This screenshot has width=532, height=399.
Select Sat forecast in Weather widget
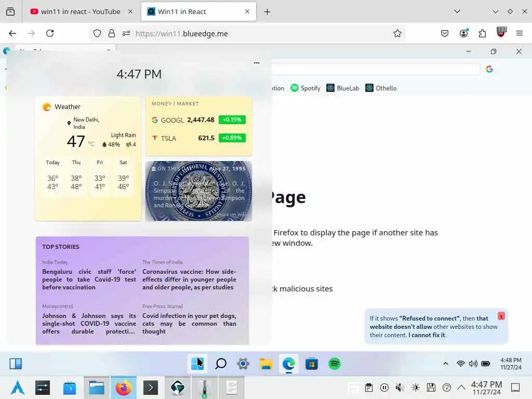coord(124,177)
